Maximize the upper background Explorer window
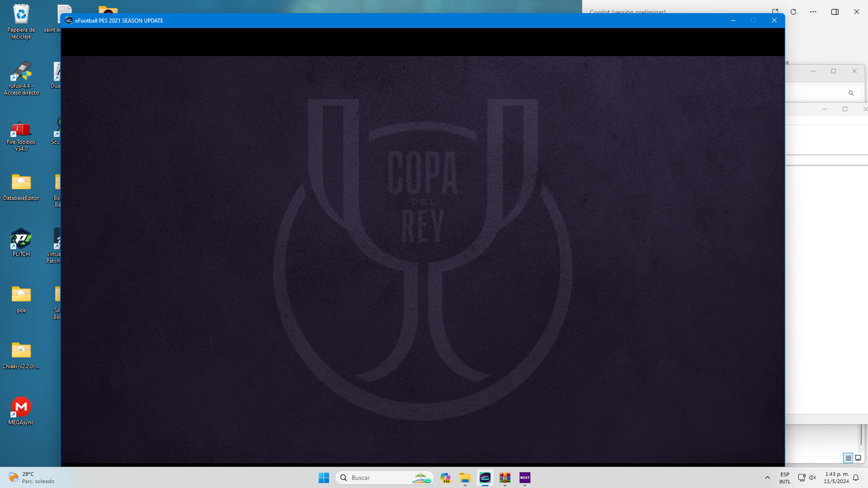The width and height of the screenshot is (868, 488). tap(833, 71)
